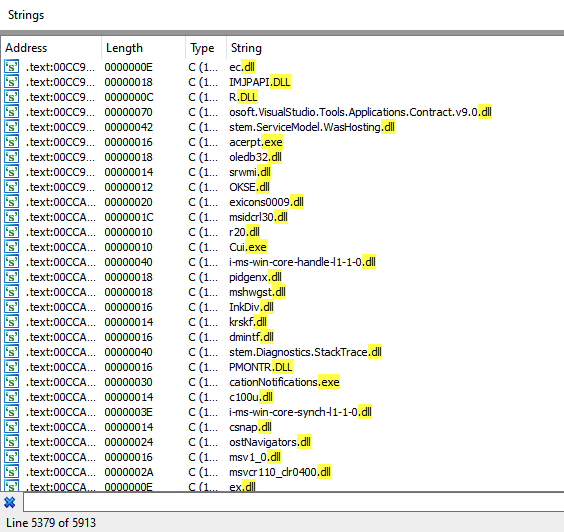Click the type cell of the krskf.dll row

point(203,322)
